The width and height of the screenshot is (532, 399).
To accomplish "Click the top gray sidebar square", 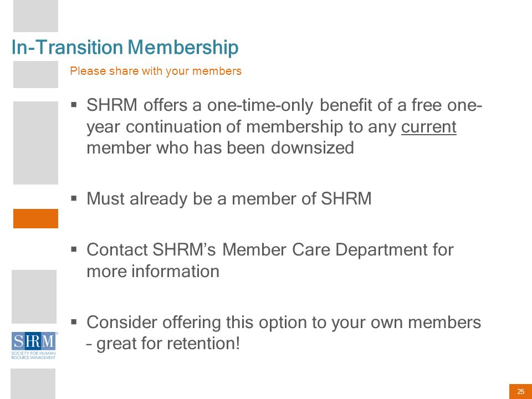I will tap(35, 16).
